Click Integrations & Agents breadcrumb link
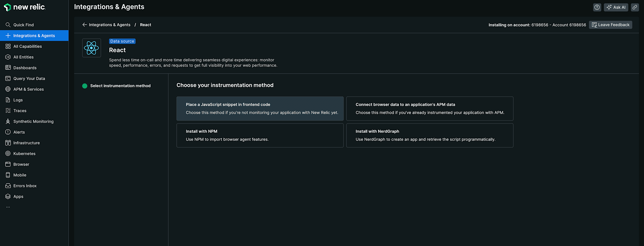The height and width of the screenshot is (246, 644). coord(109,25)
